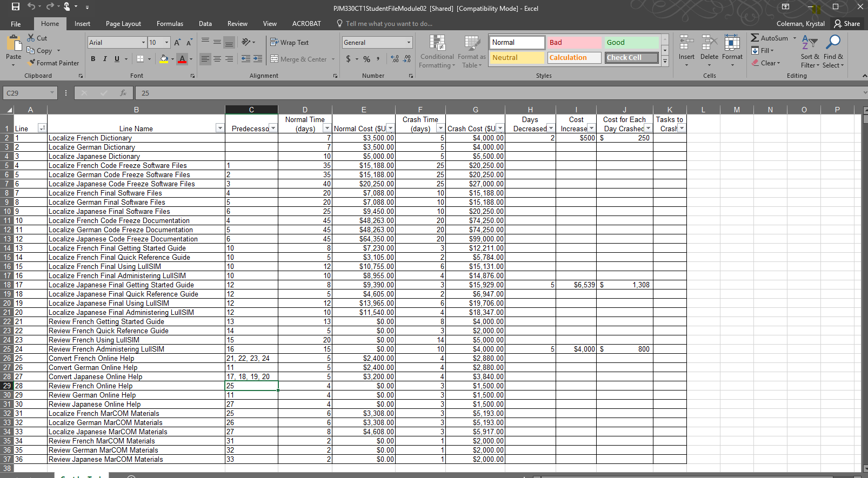Switch to the Formulas tab

pyautogui.click(x=170, y=24)
